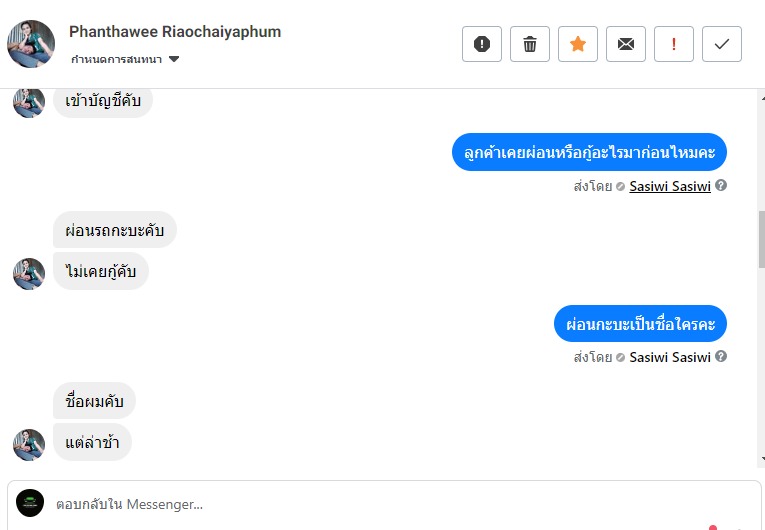Viewport: 765px width, 530px height.
Task: Open underlined Sasiwi Sasiwi sender link
Action: pos(670,186)
